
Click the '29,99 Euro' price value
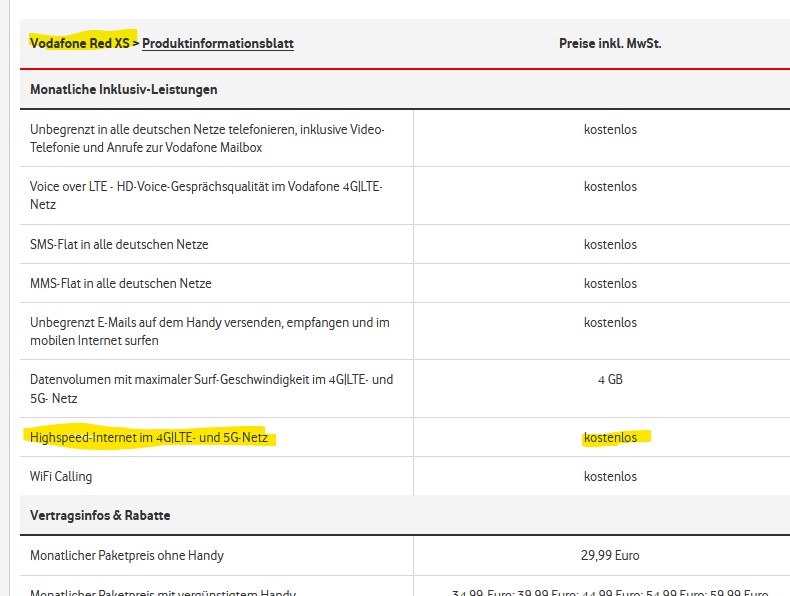610,555
